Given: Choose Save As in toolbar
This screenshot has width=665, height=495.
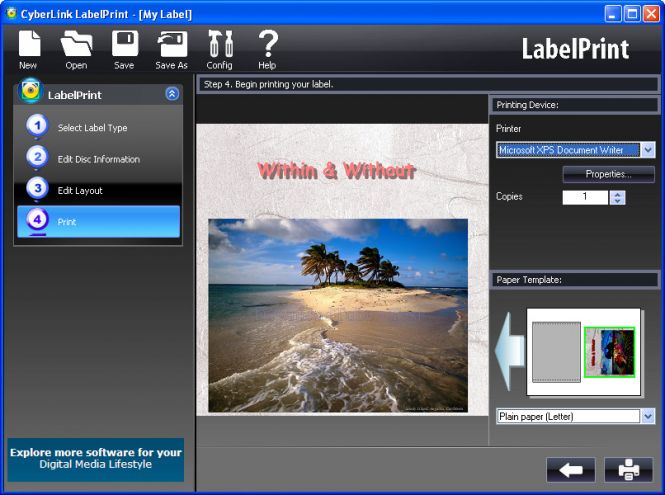Looking at the screenshot, I should 172,49.
